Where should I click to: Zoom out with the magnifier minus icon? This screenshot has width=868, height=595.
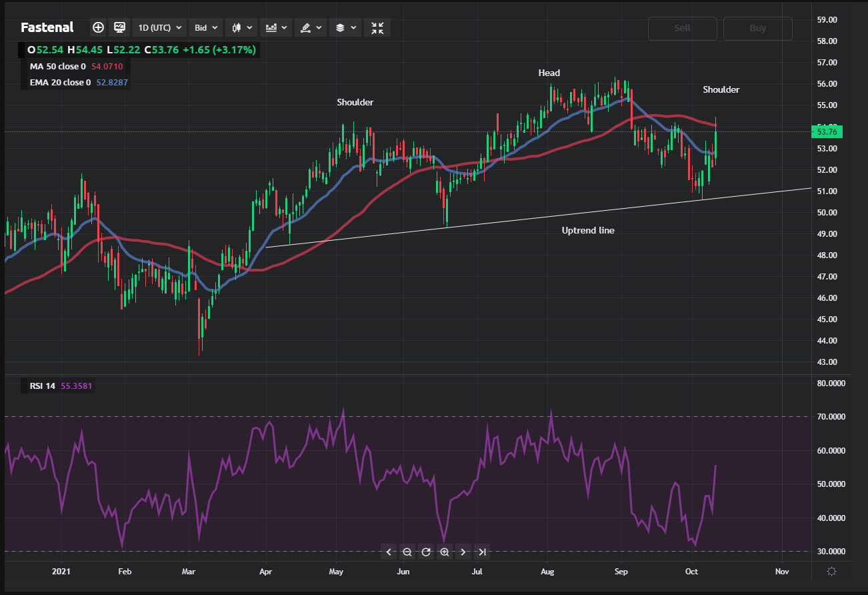point(407,552)
